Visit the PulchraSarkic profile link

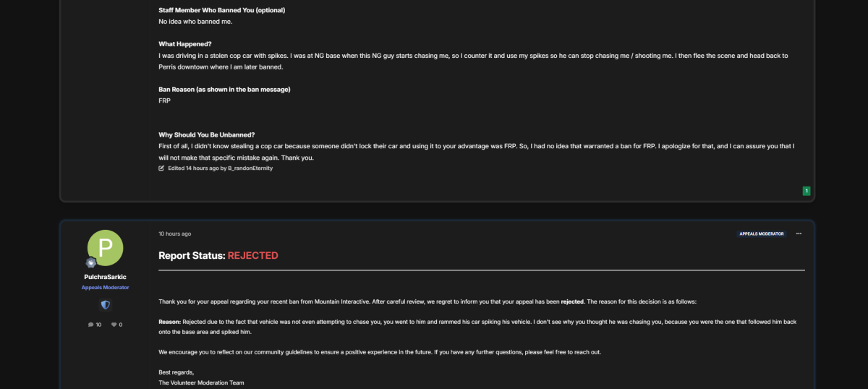(x=105, y=277)
